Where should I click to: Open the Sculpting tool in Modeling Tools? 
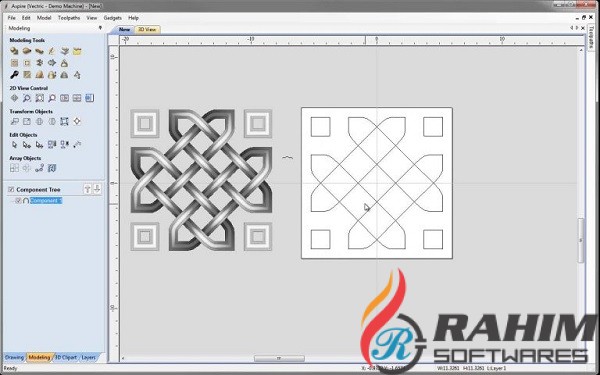(52, 51)
